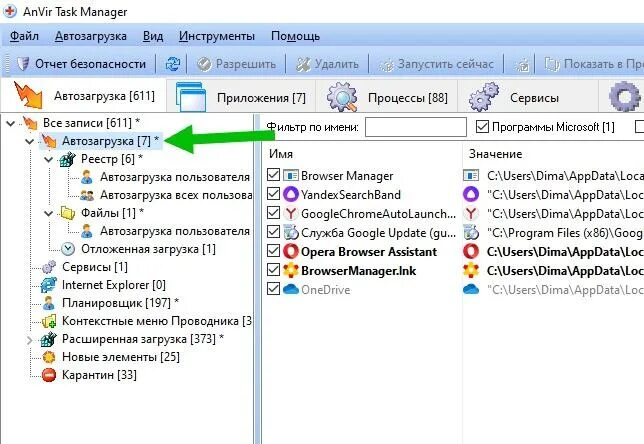Expand the Расширенная загрузка [373] node

tap(30, 340)
